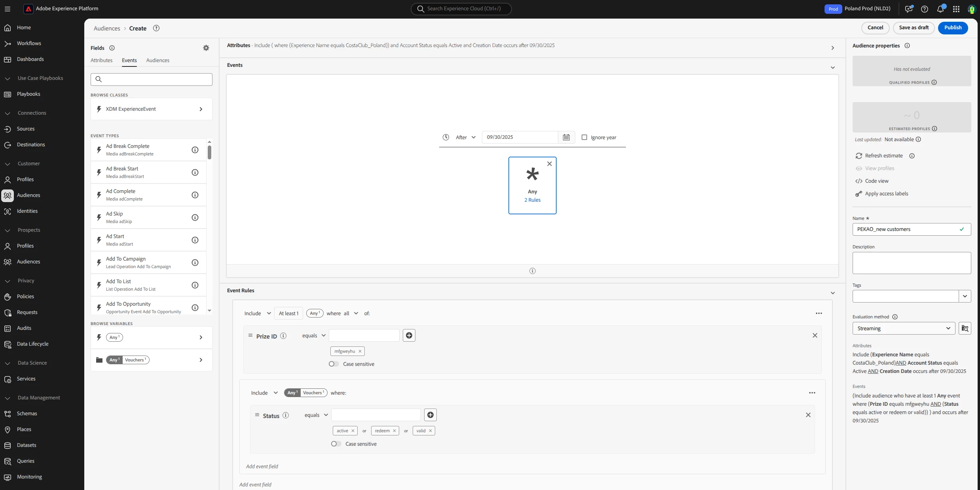Open the date picker calendar icon
The height and width of the screenshot is (490, 980).
click(x=566, y=137)
